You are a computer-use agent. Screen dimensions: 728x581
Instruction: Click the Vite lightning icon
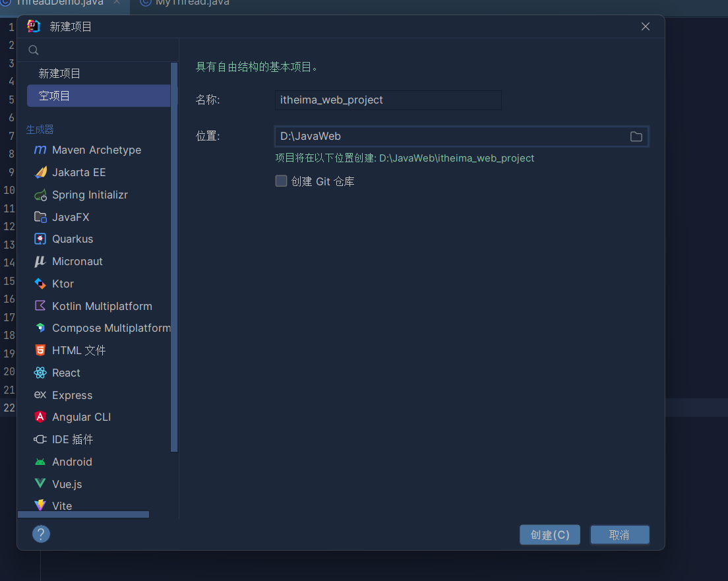40,505
